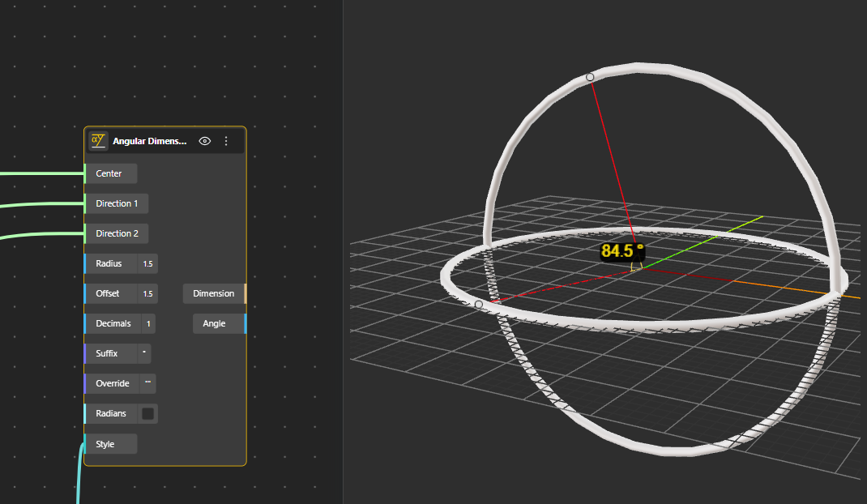The image size is (867, 504).
Task: Click the Radians parameter label
Action: pos(111,413)
